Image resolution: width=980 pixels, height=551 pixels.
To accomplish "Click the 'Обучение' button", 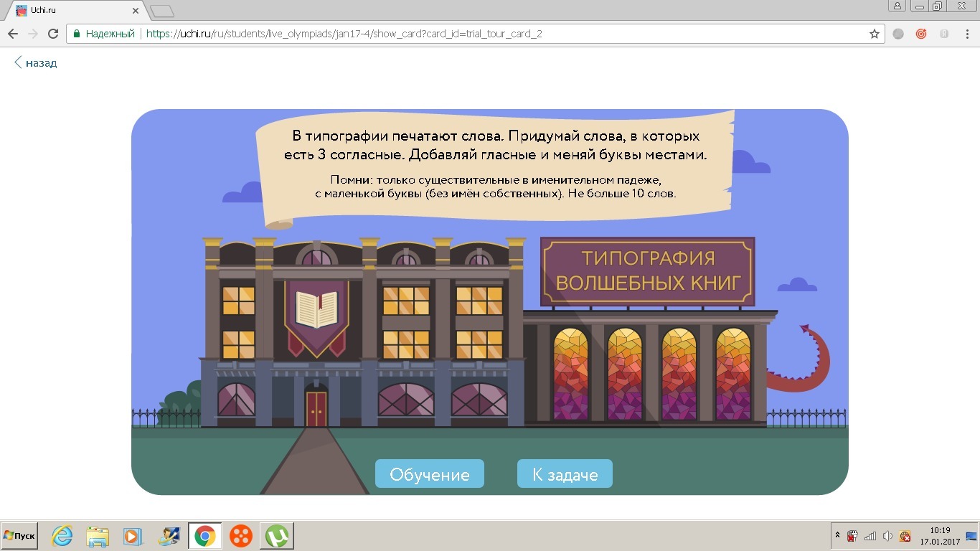I will (430, 474).
